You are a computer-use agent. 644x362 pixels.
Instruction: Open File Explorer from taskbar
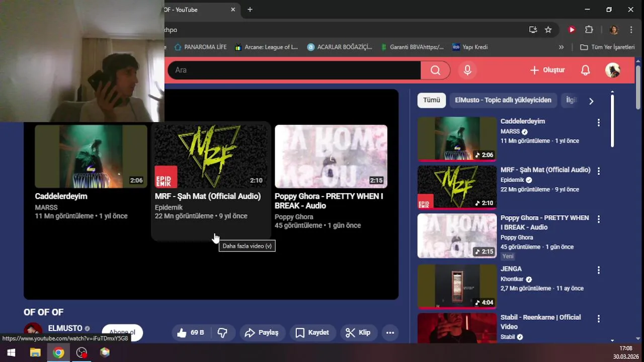pos(35,352)
